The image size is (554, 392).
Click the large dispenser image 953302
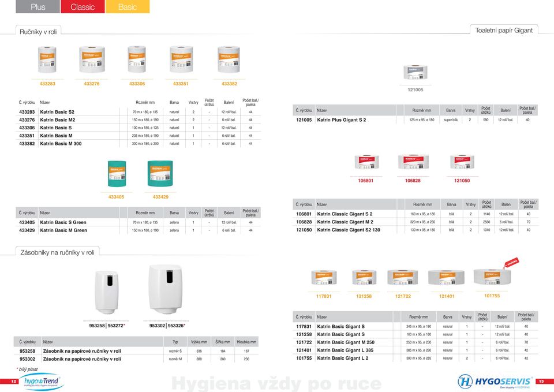166,289
